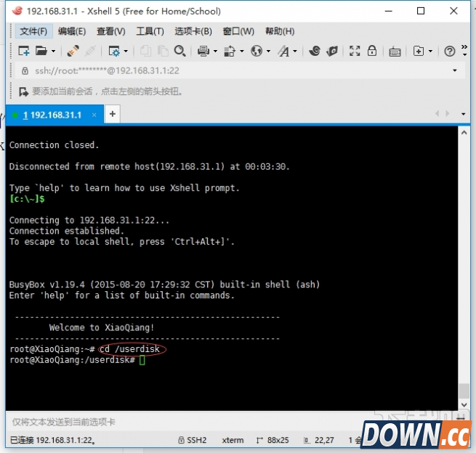Screen dimensions: 476x453
Task: Open the 文件(F) menu
Action: [x=33, y=31]
